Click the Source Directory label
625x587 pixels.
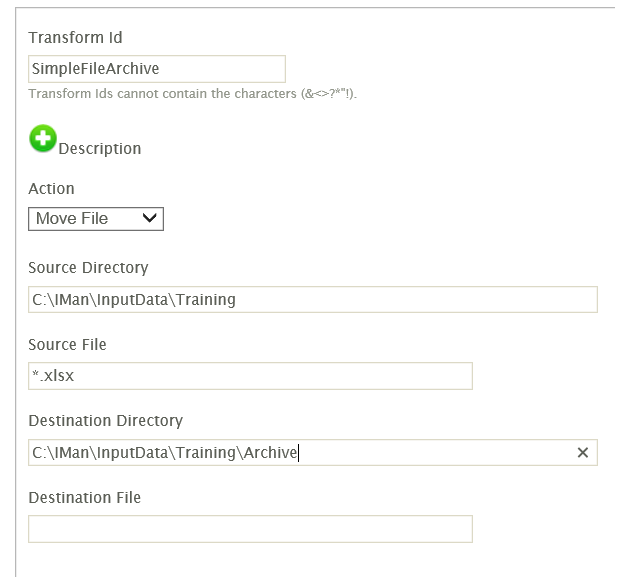pyautogui.click(x=88, y=268)
